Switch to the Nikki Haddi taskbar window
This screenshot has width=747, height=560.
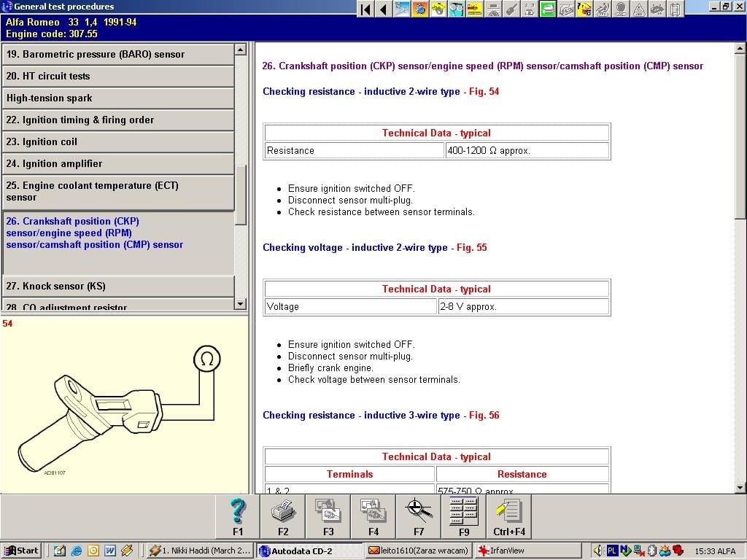pos(200,551)
